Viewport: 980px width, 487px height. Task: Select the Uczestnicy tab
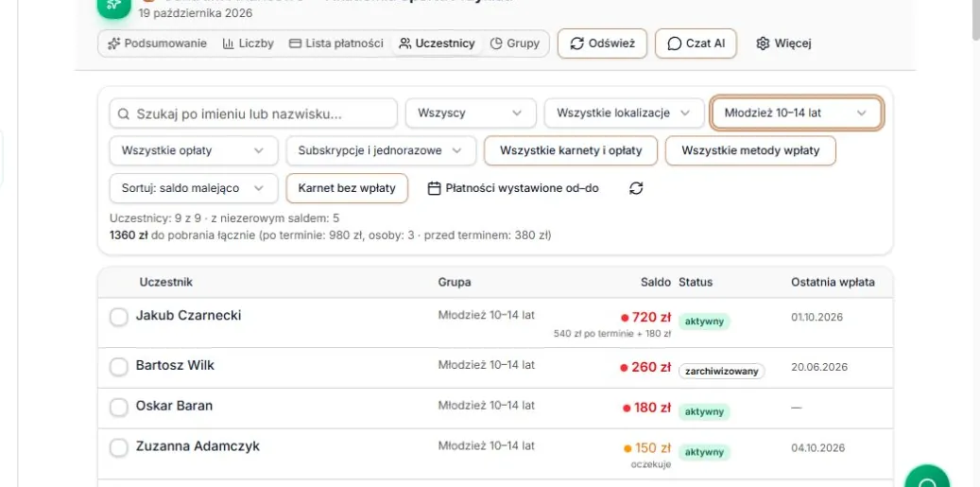437,43
